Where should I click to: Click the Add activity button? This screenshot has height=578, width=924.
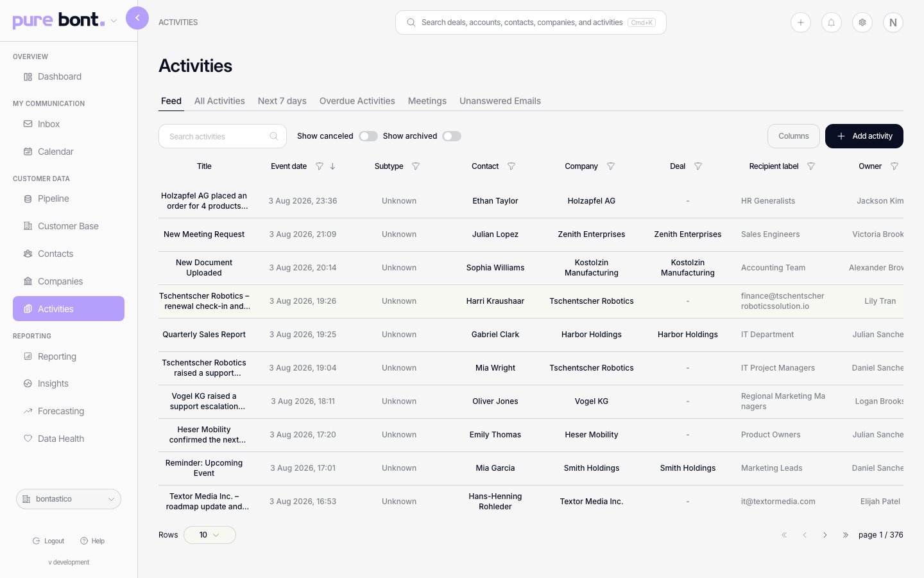(x=864, y=136)
